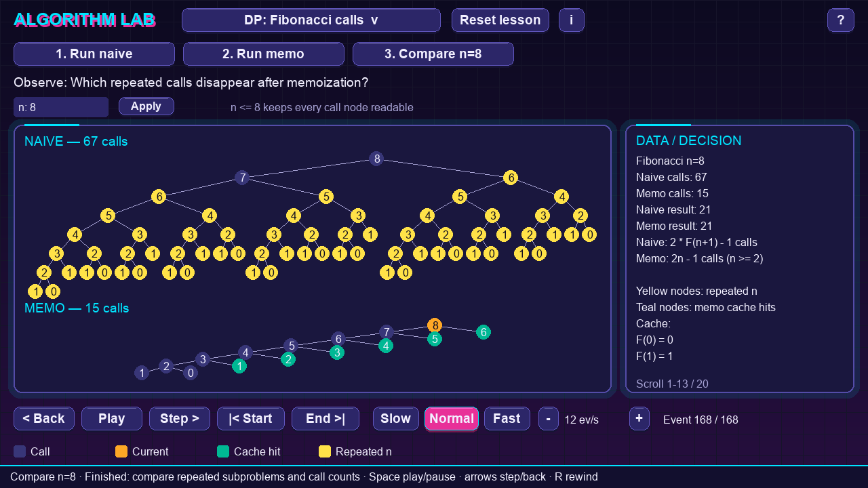Increase playback speed with the plus button

pos(639,419)
